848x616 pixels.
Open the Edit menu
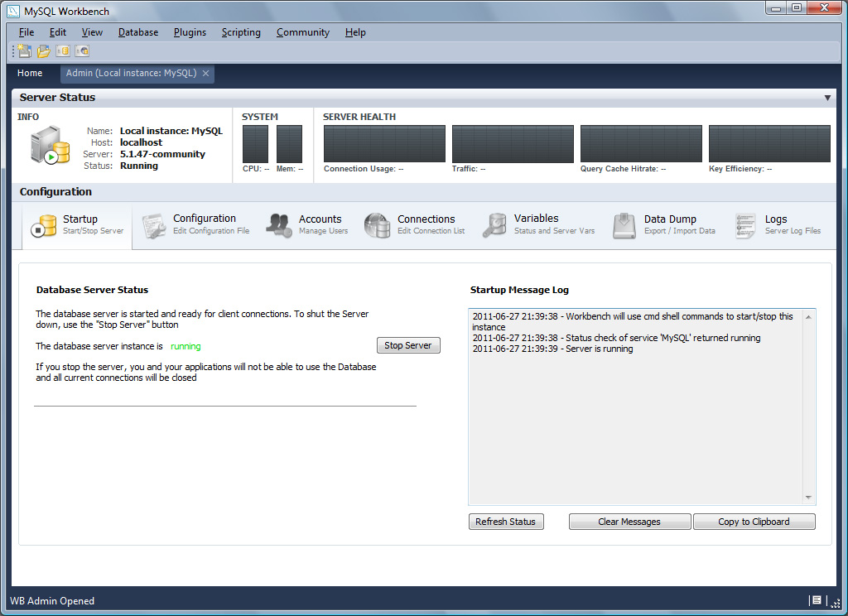coord(57,32)
